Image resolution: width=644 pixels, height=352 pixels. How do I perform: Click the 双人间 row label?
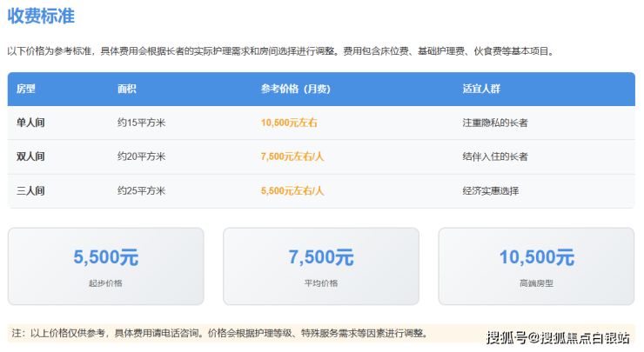(30, 156)
